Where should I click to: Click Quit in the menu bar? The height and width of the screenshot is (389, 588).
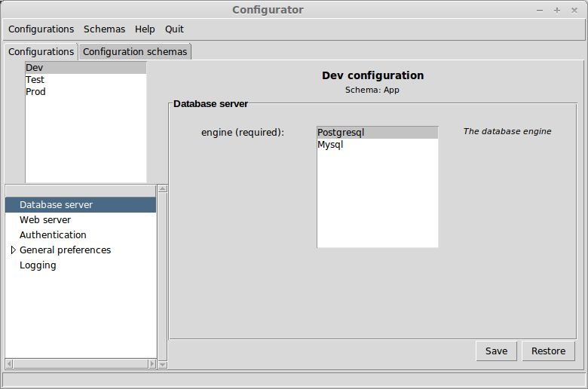tap(174, 29)
